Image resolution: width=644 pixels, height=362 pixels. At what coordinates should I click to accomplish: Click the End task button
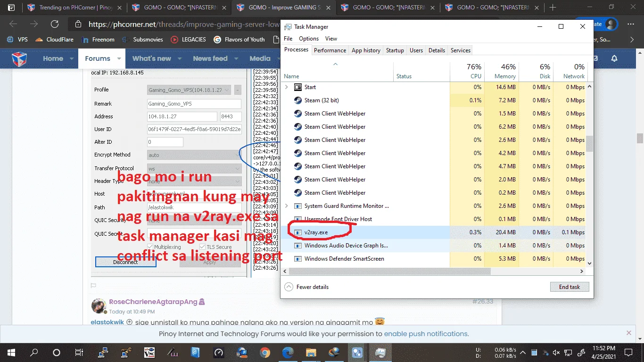pyautogui.click(x=570, y=287)
